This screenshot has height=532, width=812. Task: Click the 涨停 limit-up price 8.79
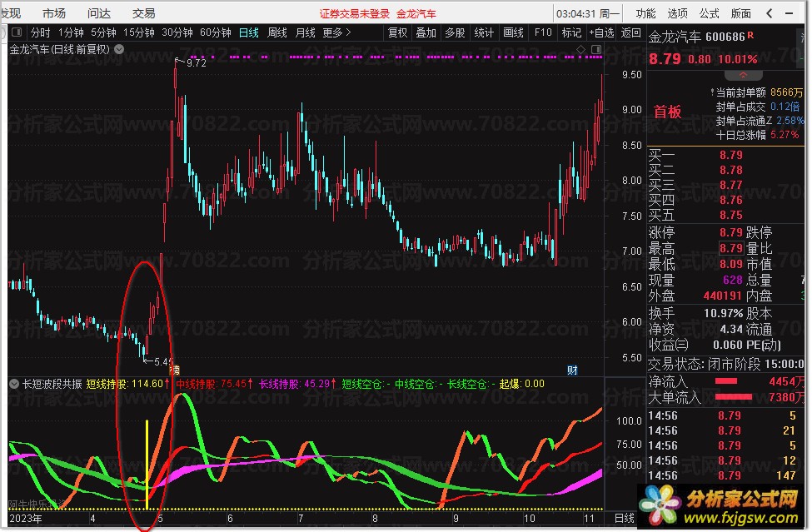(x=730, y=231)
